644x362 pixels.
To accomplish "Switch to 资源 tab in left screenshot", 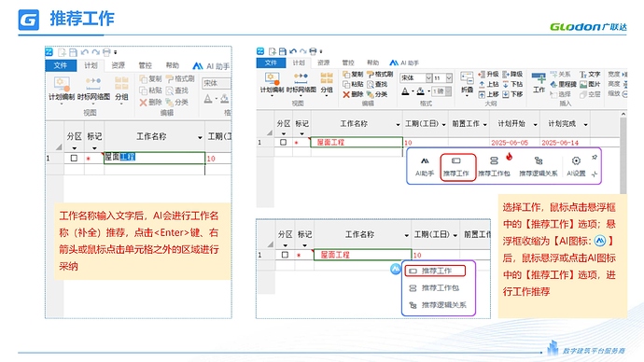I will pos(119,65).
